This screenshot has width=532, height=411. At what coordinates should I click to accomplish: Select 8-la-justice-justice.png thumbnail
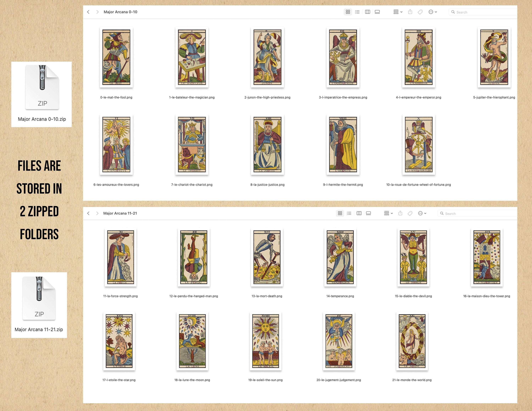tap(267, 145)
